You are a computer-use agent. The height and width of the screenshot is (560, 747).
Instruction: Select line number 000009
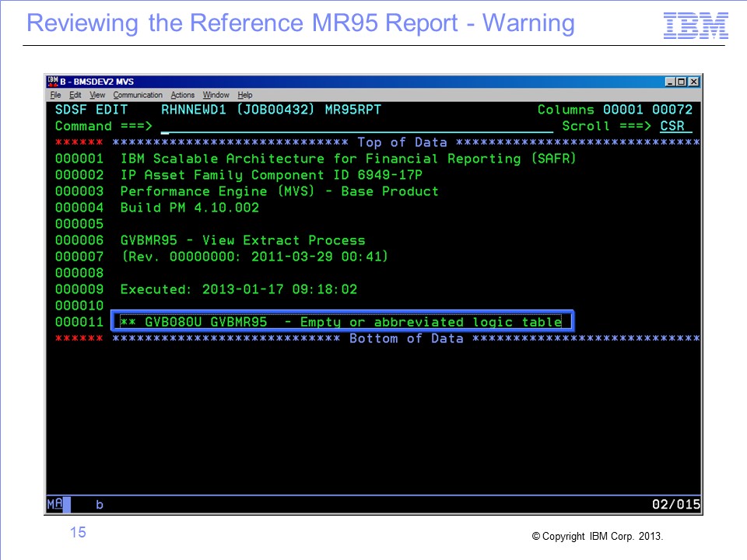(79, 289)
